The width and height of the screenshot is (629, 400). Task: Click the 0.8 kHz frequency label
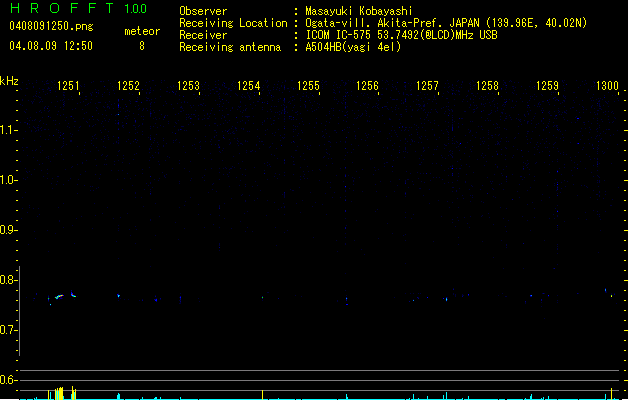(x=8, y=280)
